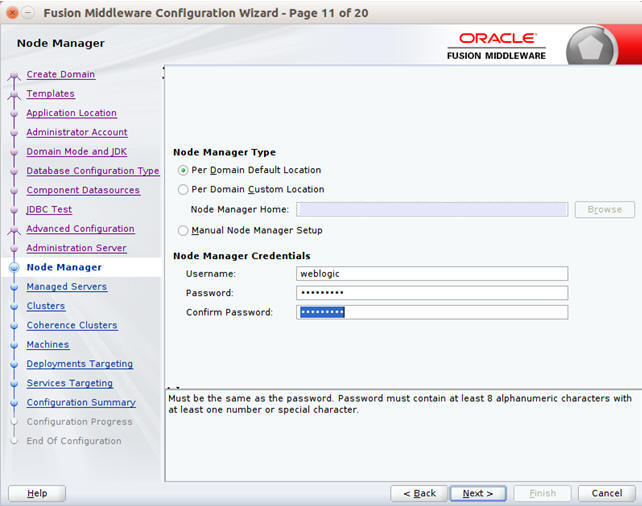This screenshot has width=642, height=506.
Task: Click the step bullet beside Services Targeting
Action: 14,384
